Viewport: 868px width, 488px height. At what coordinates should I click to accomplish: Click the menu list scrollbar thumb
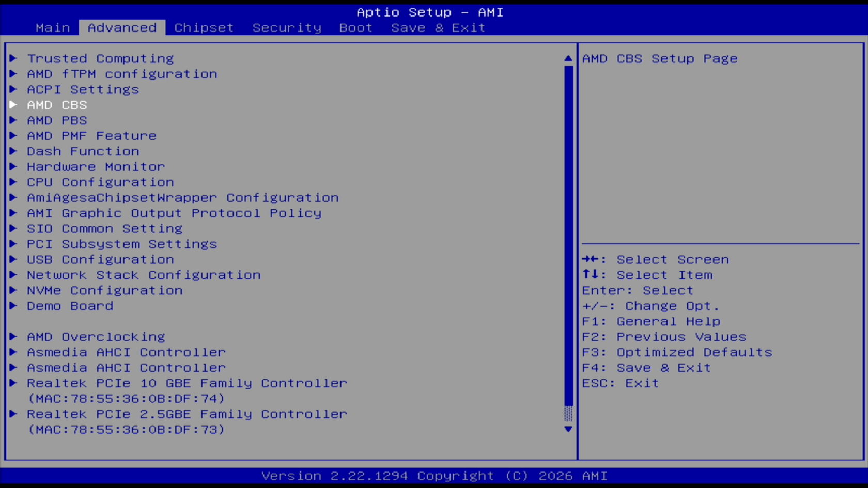[568, 236]
